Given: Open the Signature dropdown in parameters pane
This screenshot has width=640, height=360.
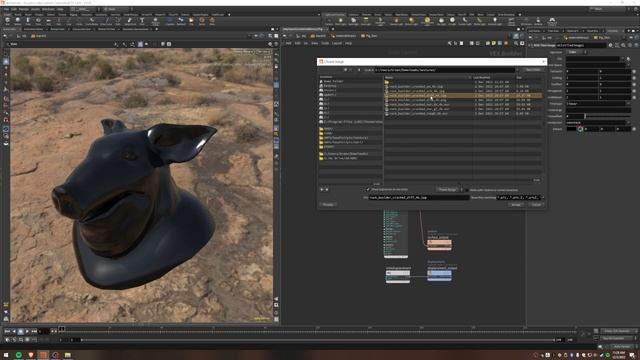Looking at the screenshot, I should pyautogui.click(x=576, y=52).
